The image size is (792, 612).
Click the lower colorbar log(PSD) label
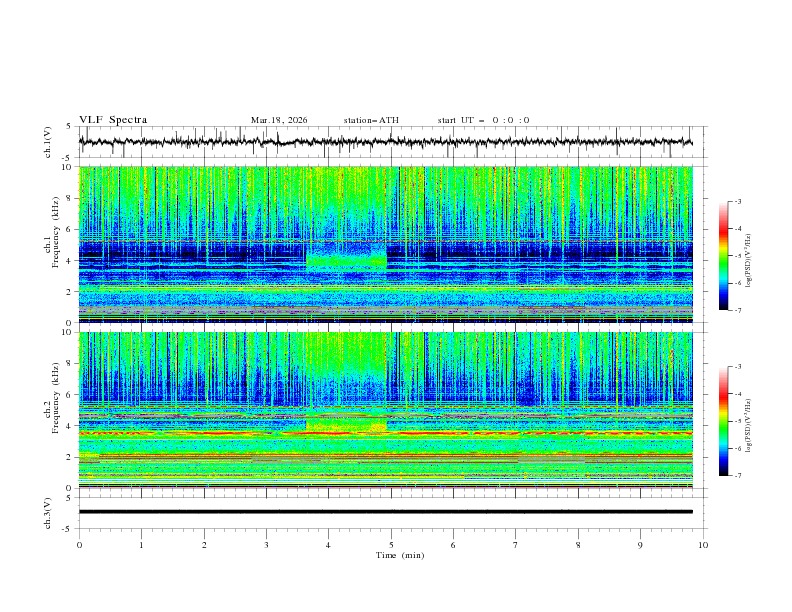coord(749,425)
